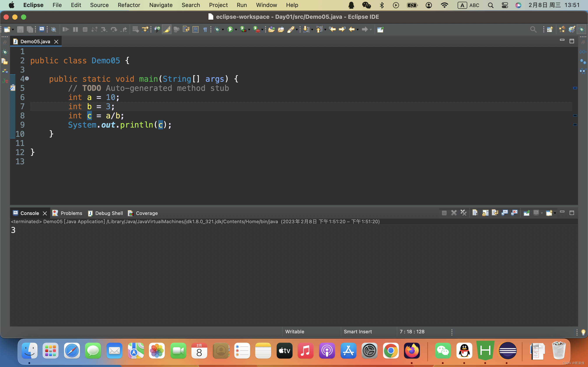The image size is (588, 367).
Task: Collapse the main method fold marker
Action: click(27, 78)
